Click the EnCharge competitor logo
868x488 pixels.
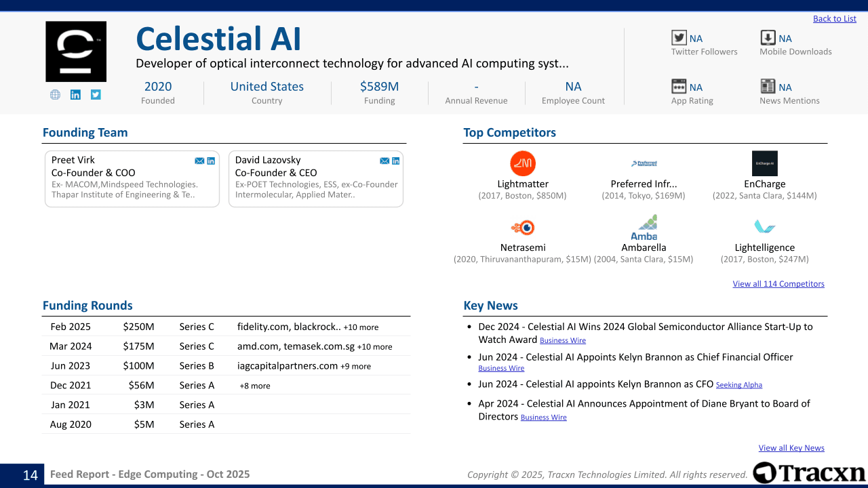coord(765,163)
